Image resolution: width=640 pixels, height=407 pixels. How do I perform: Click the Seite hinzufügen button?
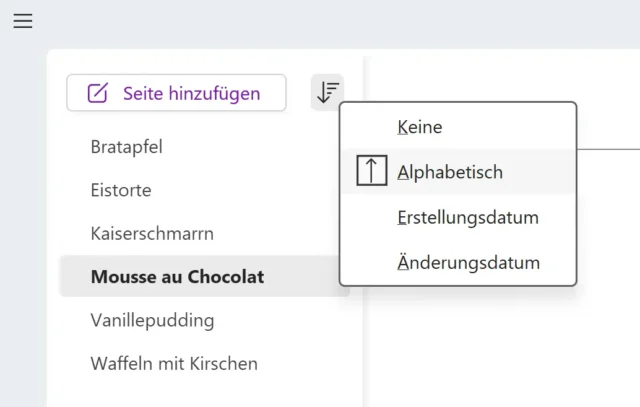tap(176, 93)
